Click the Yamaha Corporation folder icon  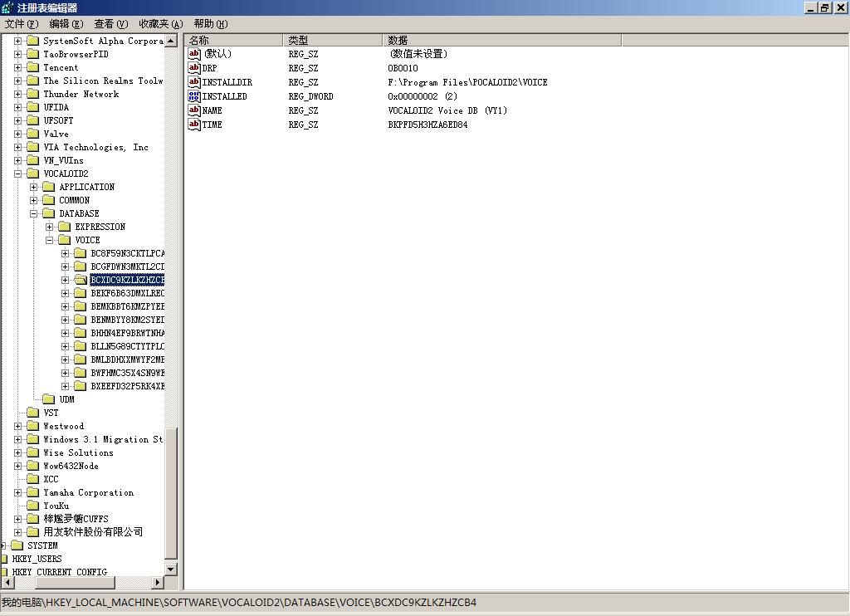tap(33, 492)
